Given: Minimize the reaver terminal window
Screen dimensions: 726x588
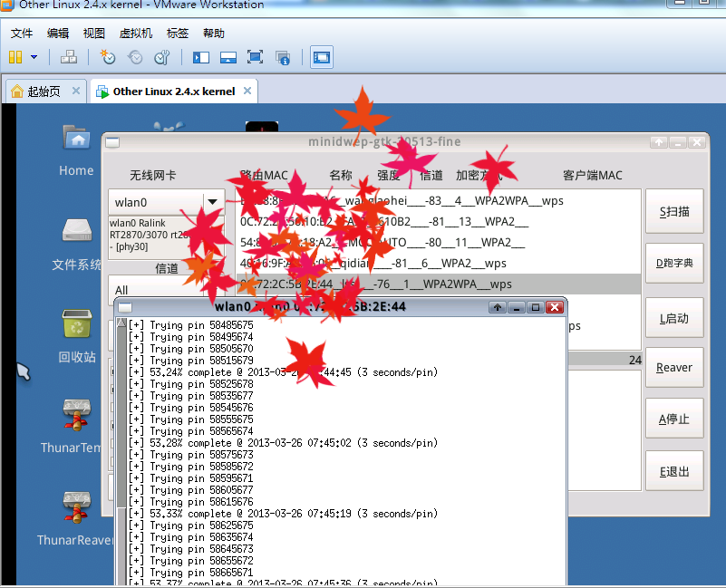Looking at the screenshot, I should (517, 307).
